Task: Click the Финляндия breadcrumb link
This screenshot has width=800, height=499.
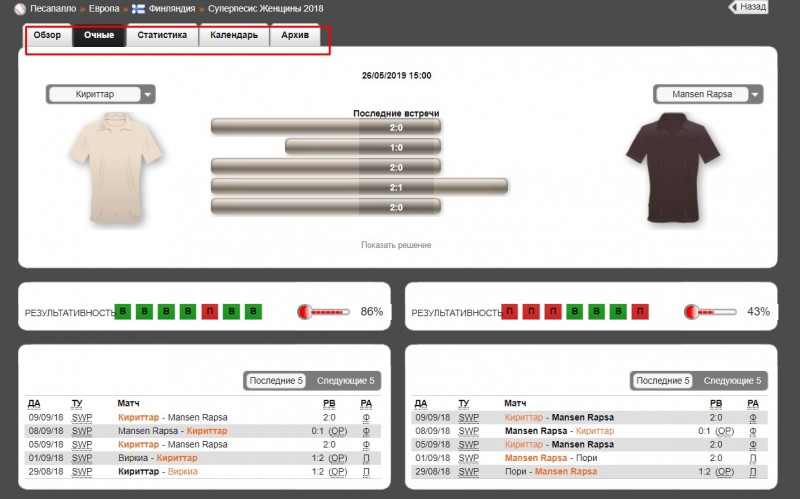Action: (x=172, y=9)
